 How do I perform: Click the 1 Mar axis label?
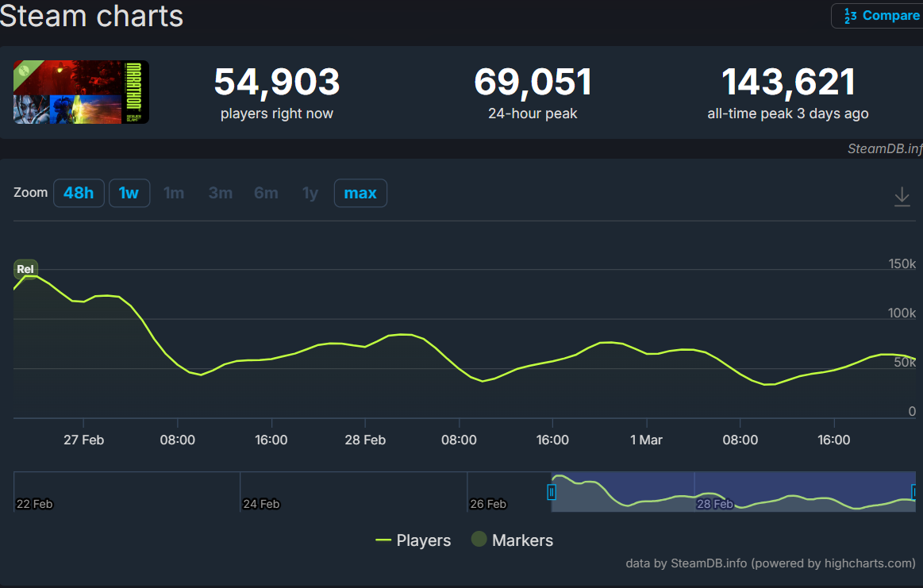coord(646,440)
